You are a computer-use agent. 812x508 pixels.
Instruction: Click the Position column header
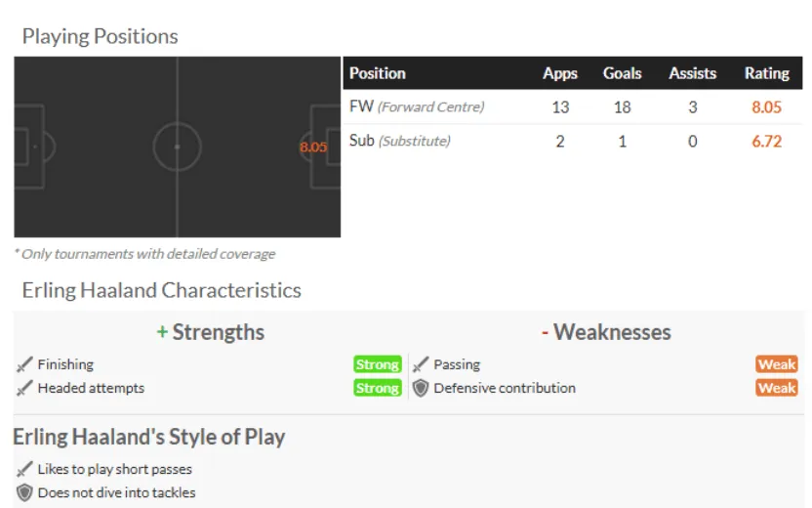coord(378,73)
